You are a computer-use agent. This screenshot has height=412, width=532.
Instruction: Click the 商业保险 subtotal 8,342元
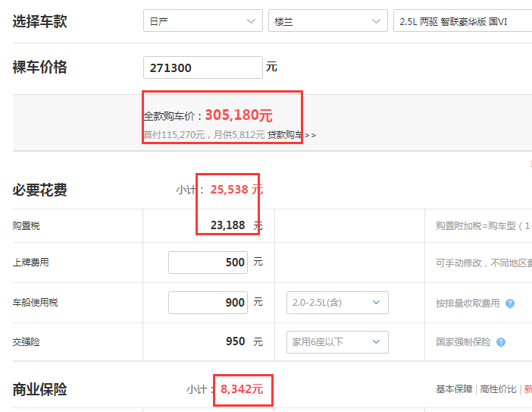point(242,389)
